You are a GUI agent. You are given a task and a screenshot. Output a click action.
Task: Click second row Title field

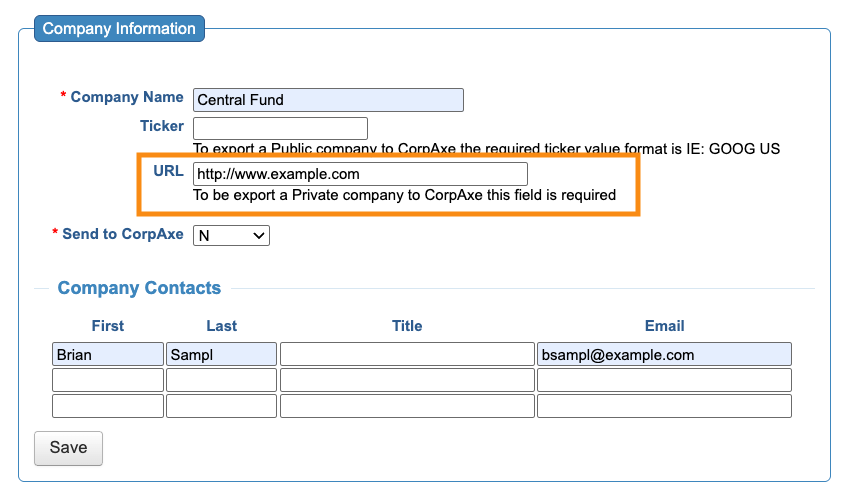pos(407,380)
